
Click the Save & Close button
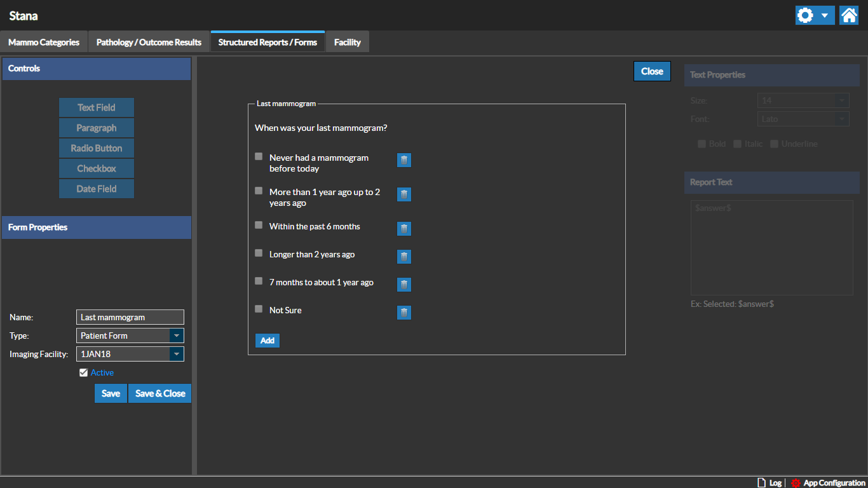[x=160, y=393]
